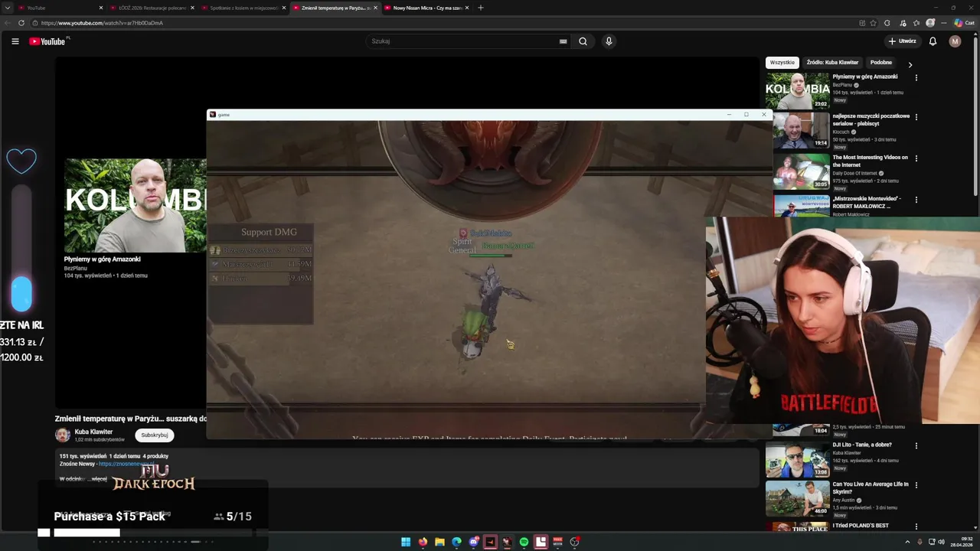Screen dimensions: 980x551
Task: Click Płyniemy w górę Amazonki end-card title
Action: pyautogui.click(x=102, y=259)
